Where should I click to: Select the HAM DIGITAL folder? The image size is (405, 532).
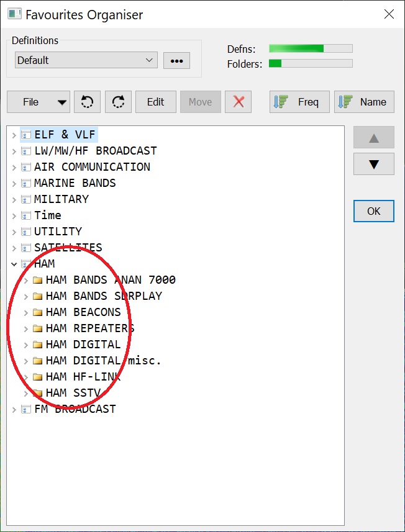(83, 345)
